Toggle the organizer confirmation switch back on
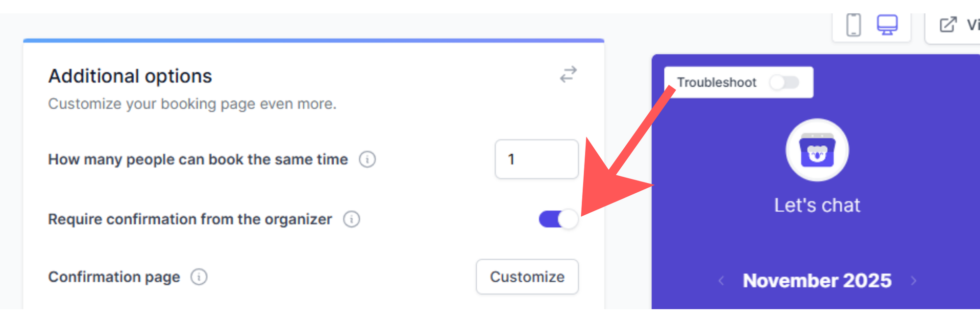 [x=558, y=220]
